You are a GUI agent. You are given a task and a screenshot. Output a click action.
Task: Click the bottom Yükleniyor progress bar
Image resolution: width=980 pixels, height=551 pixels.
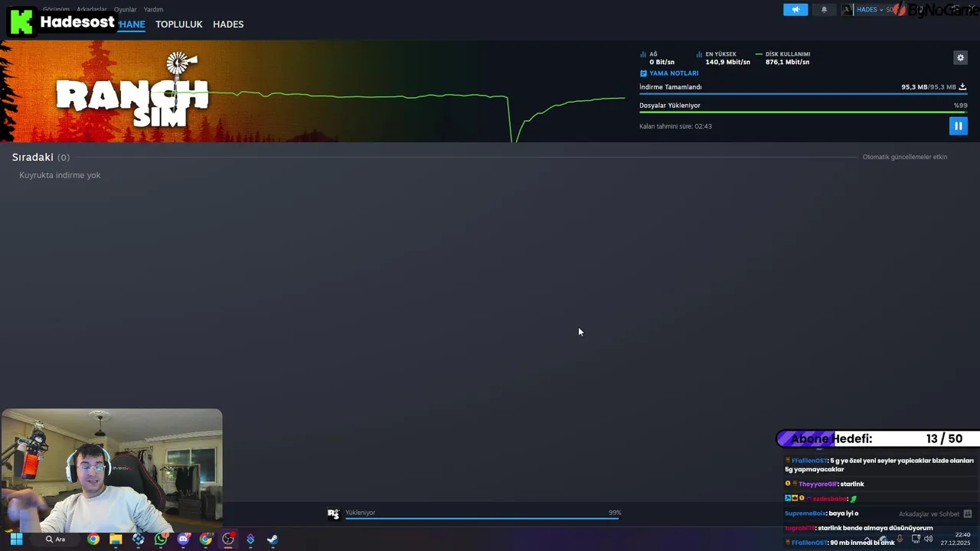[482, 519]
